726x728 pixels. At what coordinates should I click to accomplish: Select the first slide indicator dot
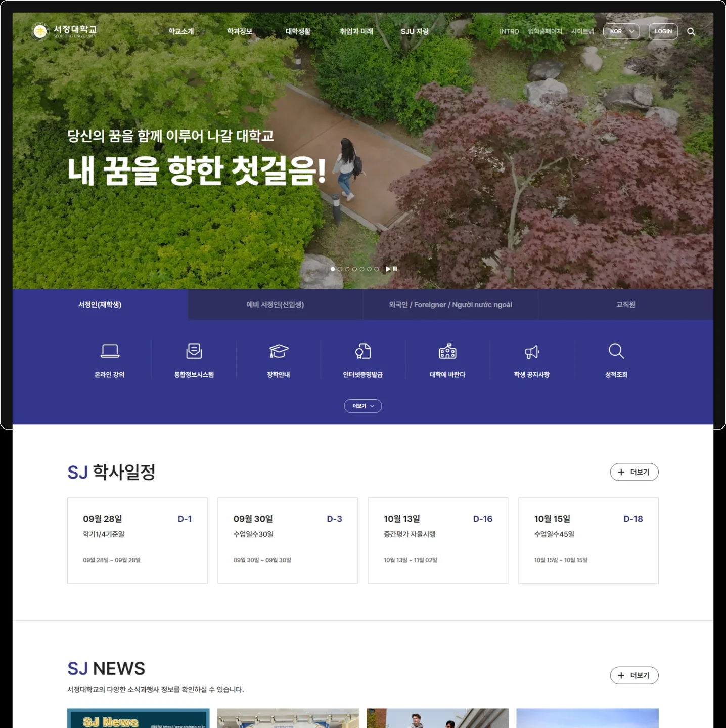[x=333, y=269]
